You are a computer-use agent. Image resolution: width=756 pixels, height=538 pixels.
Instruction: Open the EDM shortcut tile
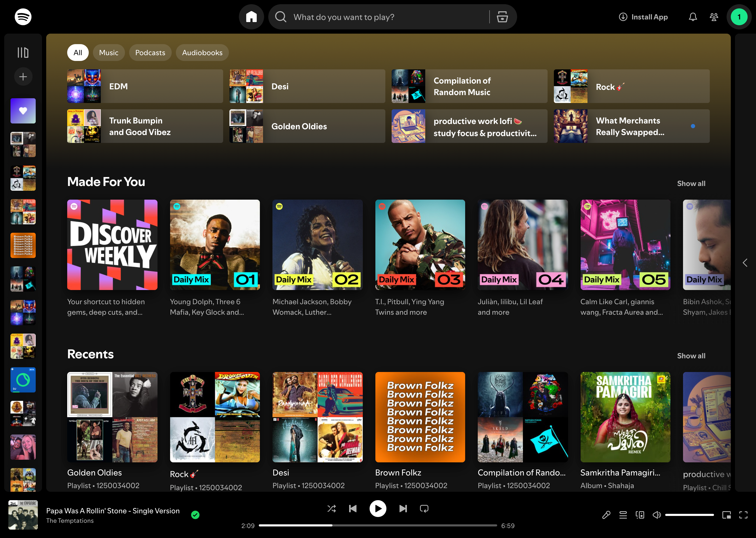pos(145,86)
